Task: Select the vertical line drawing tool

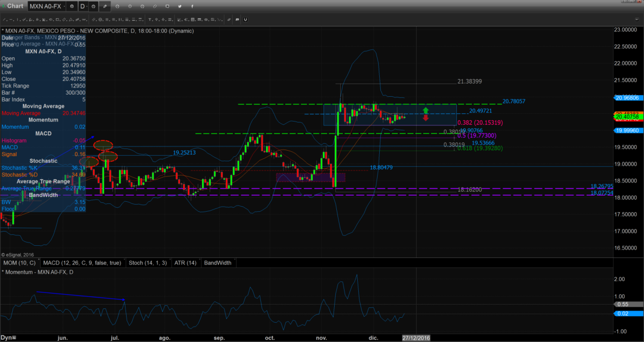Action: coord(17,19)
